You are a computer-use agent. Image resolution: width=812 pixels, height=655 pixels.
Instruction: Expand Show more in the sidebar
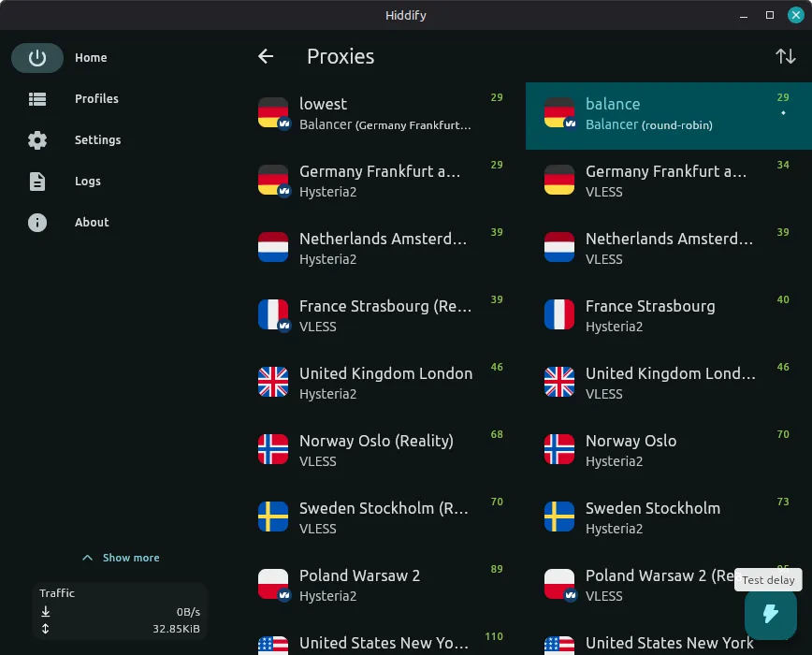[x=121, y=558]
